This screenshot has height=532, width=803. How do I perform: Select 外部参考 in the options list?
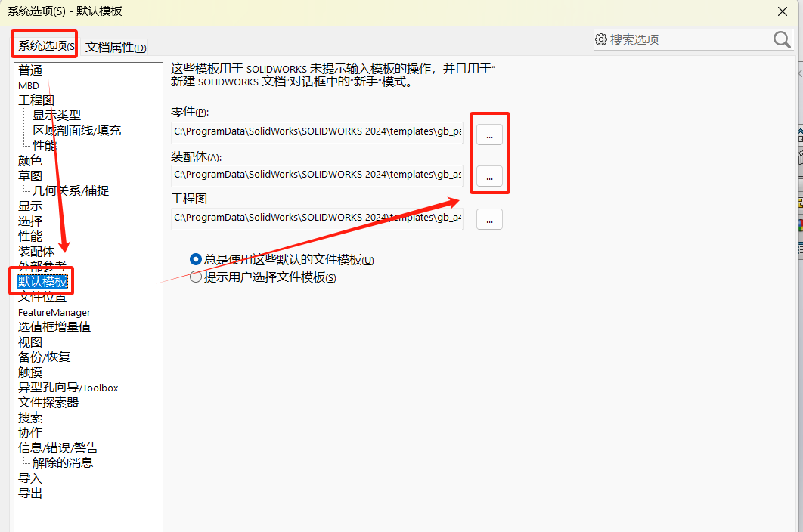(42, 266)
